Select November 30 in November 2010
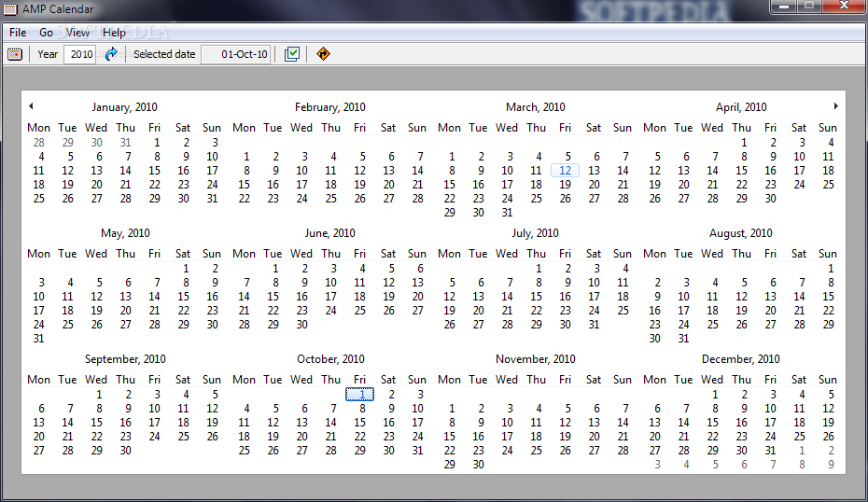Viewport: 868px width, 502px height. click(478, 465)
